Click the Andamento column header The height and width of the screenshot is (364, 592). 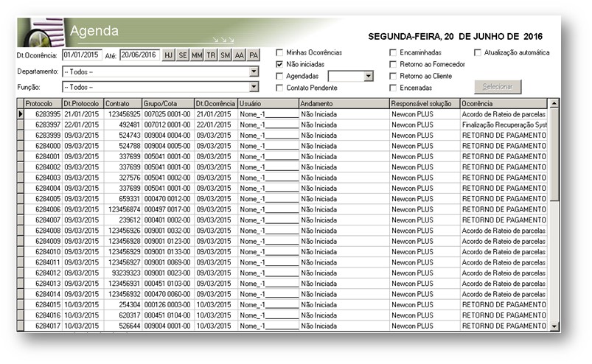point(344,103)
